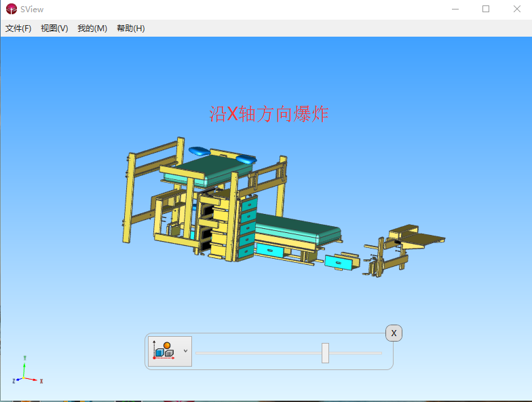The width and height of the screenshot is (532, 402).
Task: Select the separated desk part on right
Action: tap(404, 251)
